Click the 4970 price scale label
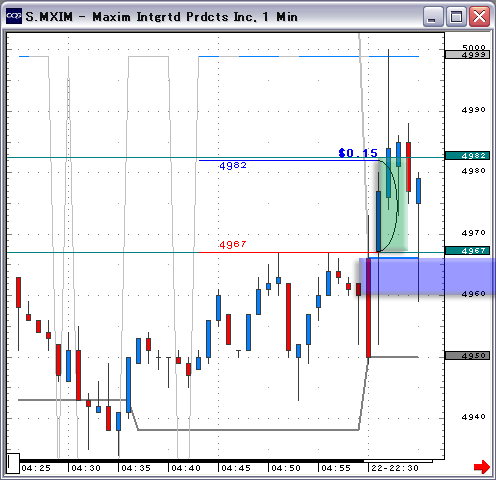The image size is (496, 480). pyautogui.click(x=473, y=233)
